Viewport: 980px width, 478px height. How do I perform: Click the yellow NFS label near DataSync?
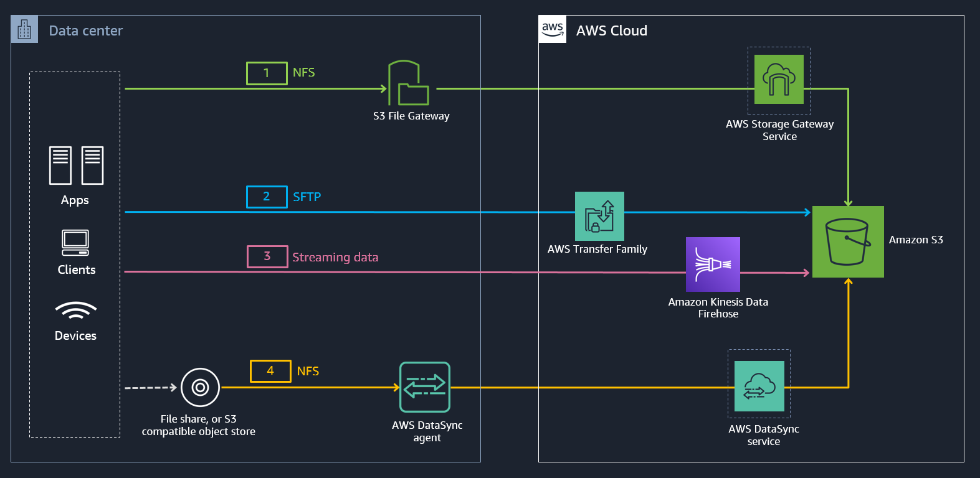pos(308,371)
